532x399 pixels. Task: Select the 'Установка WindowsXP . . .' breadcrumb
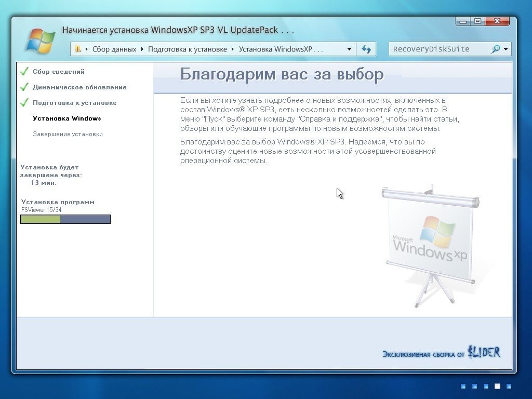tap(281, 49)
